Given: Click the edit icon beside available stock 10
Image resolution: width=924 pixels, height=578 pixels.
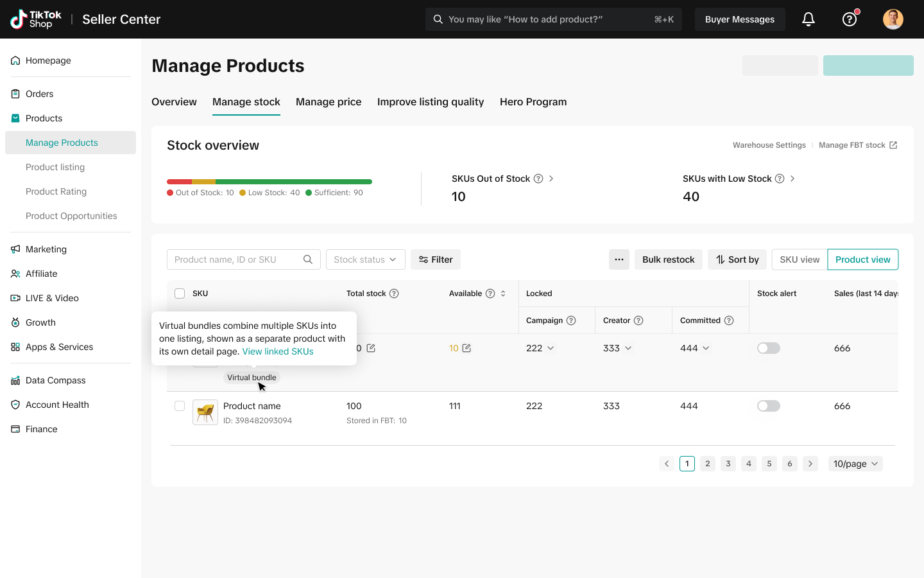Looking at the screenshot, I should tap(466, 348).
